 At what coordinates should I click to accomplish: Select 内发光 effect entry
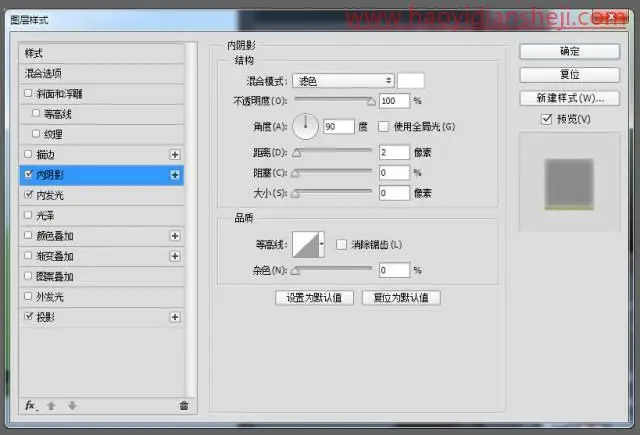coord(102,195)
